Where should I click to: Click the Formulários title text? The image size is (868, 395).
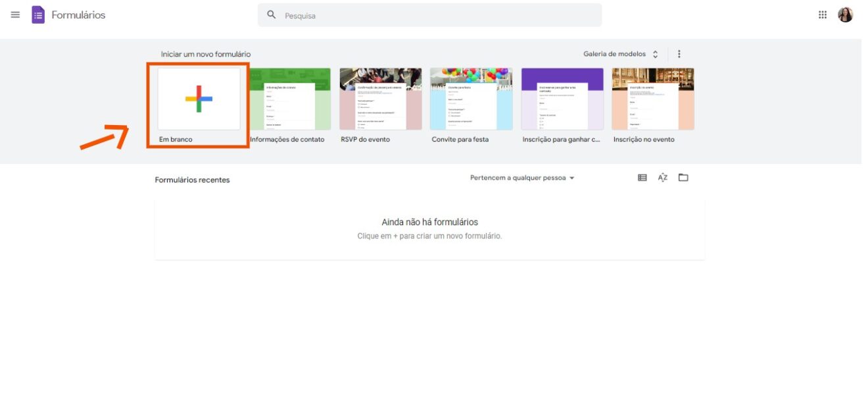tap(78, 14)
